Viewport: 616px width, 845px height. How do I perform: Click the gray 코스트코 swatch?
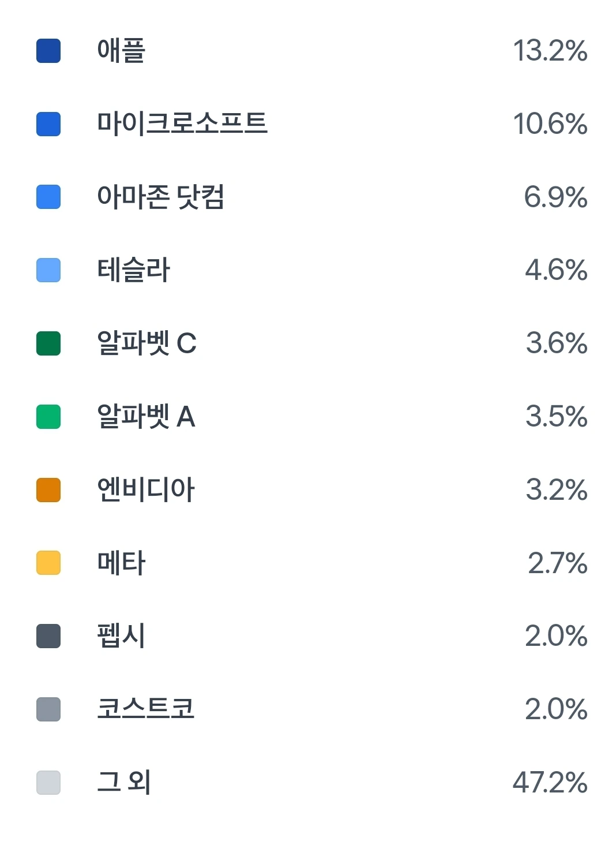(48, 709)
